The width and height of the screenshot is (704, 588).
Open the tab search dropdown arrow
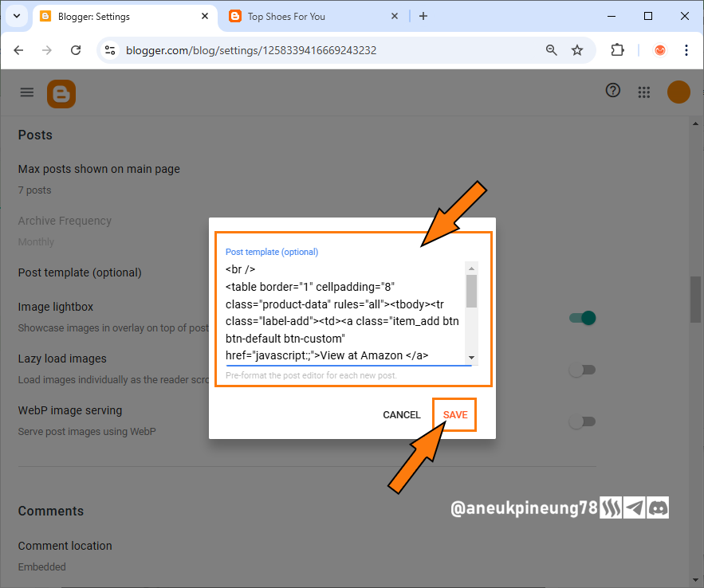17,16
